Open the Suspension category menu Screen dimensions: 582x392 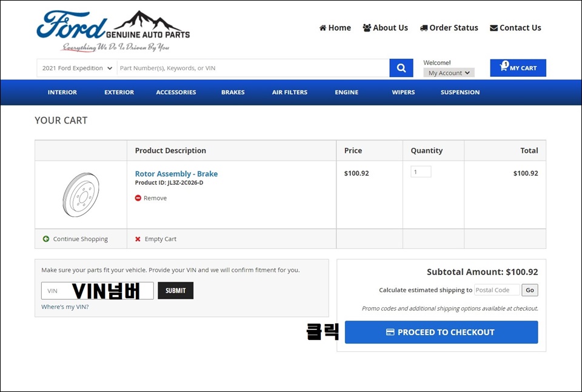(460, 92)
